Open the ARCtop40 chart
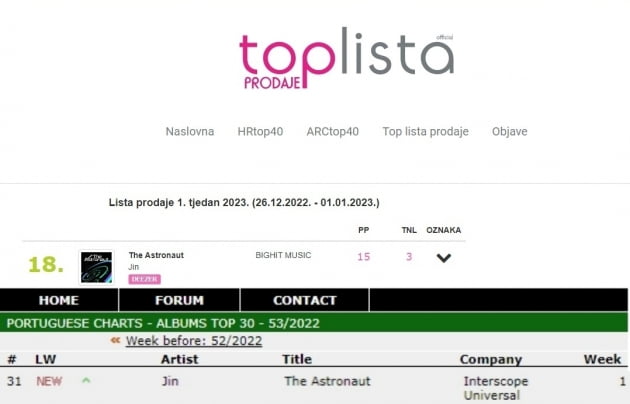Screen dimensions: 630x404 point(332,131)
